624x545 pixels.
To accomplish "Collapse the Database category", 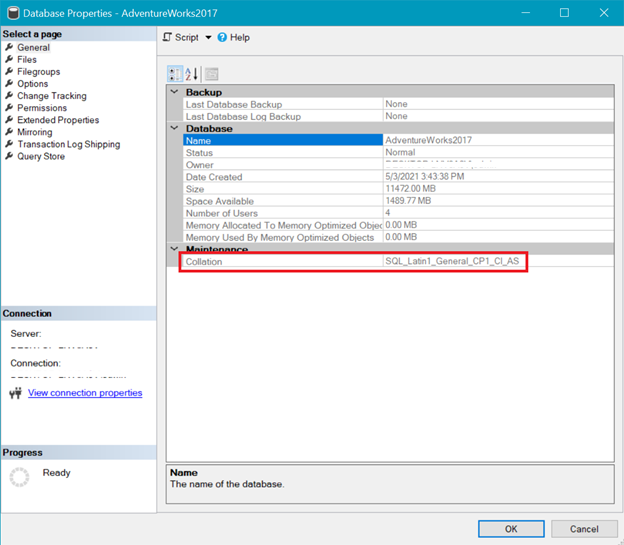I will click(x=174, y=128).
